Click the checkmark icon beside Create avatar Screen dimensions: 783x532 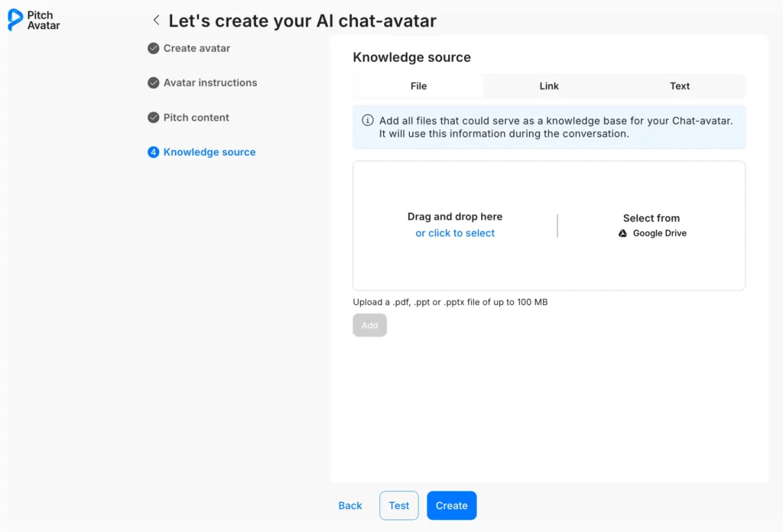click(154, 48)
